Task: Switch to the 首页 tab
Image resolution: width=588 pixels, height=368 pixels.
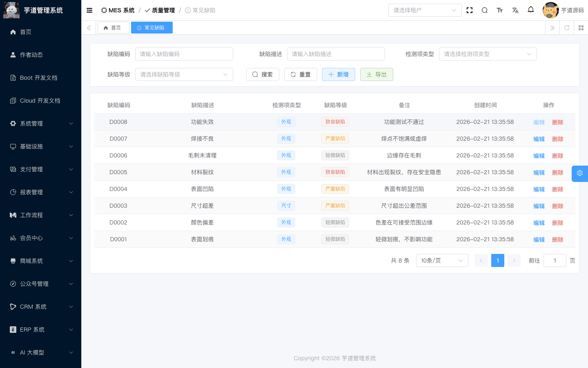Action: coord(113,27)
